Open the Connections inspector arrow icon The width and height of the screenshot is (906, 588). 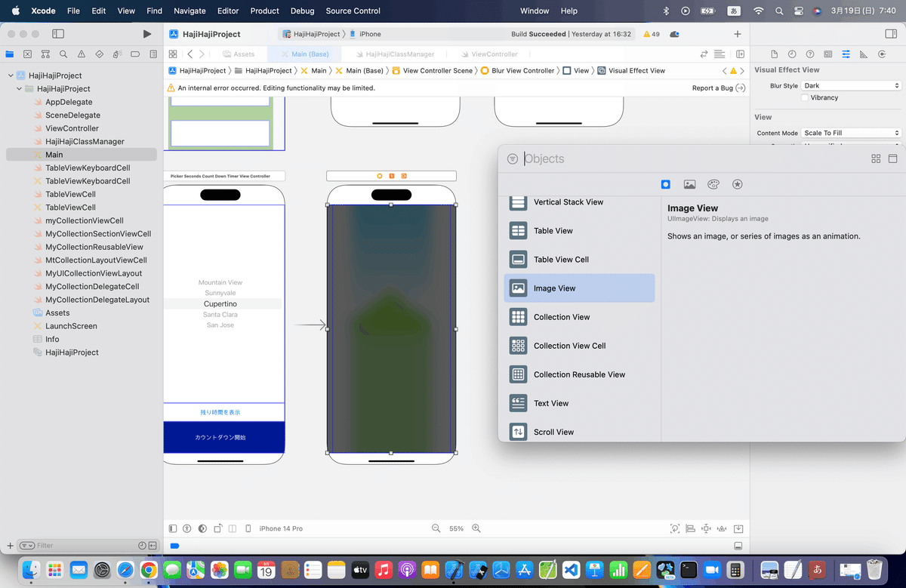pos(882,54)
